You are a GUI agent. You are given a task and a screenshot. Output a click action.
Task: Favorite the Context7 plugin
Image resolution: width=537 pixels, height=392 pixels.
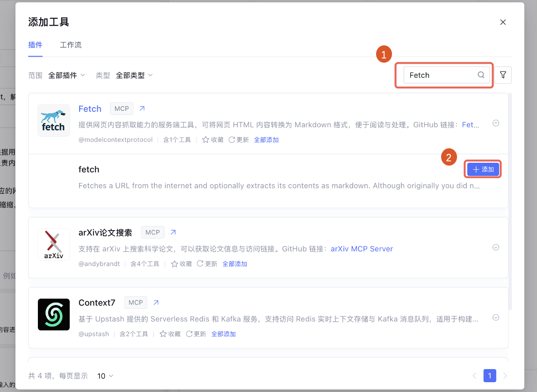pos(170,334)
